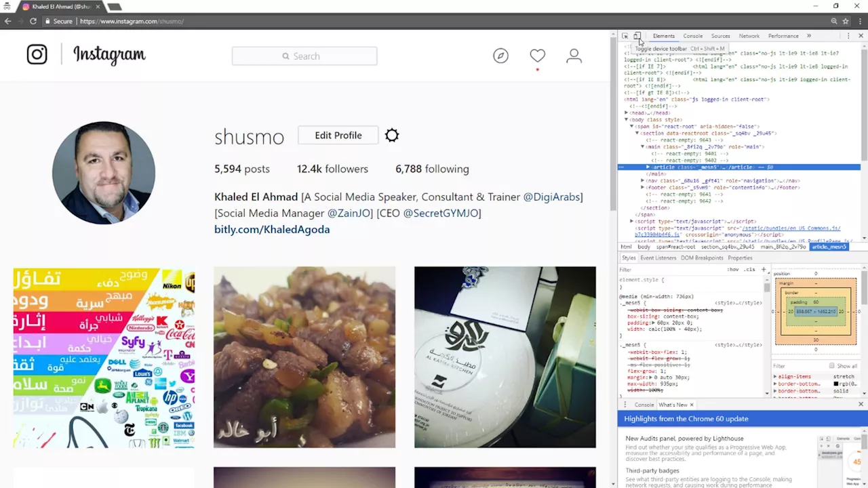Open the 6,788 following list
868x488 pixels.
pos(432,169)
